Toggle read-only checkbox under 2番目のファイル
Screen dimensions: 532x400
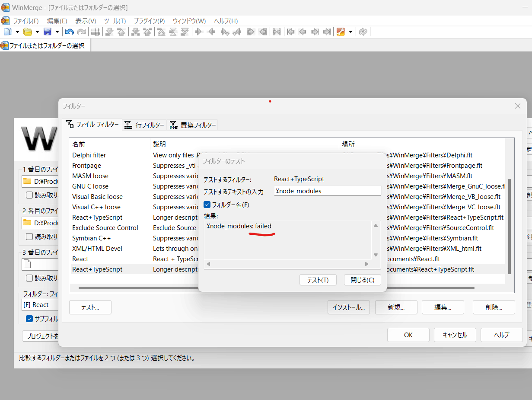pyautogui.click(x=29, y=236)
